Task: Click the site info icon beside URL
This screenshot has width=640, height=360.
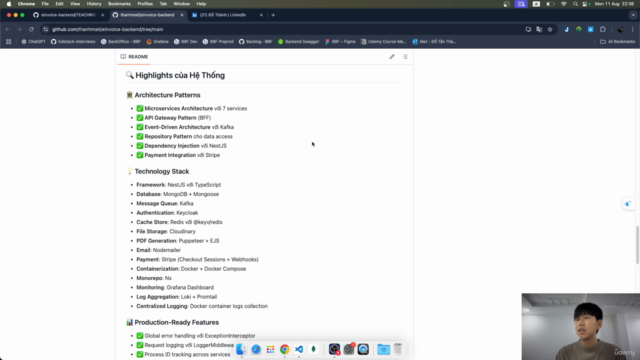Action: pyautogui.click(x=46, y=29)
